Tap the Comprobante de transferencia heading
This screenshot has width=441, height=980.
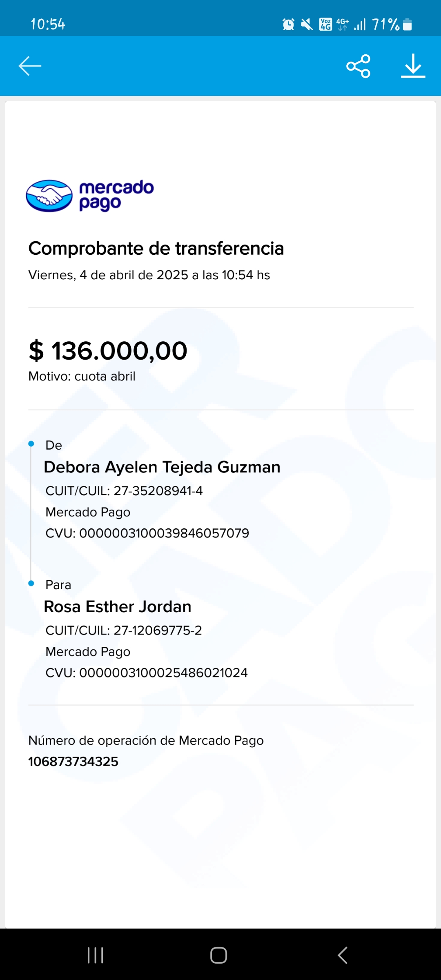coord(156,248)
